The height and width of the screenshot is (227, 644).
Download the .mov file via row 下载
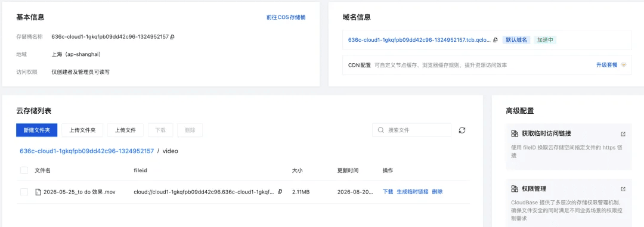pos(388,192)
